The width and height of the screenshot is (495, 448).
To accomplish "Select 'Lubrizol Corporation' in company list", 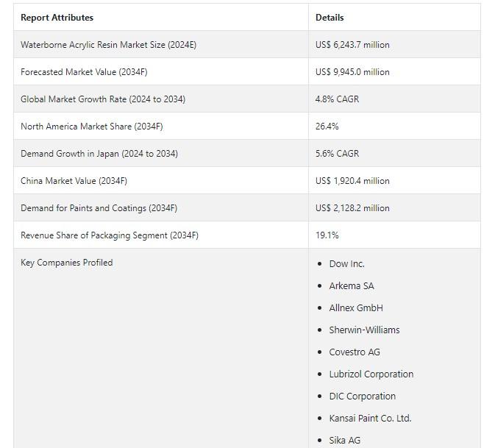I will [371, 374].
